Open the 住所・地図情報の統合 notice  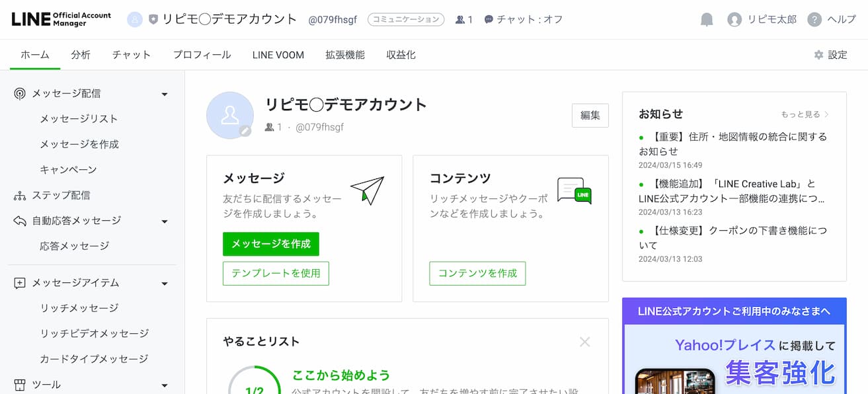point(734,144)
